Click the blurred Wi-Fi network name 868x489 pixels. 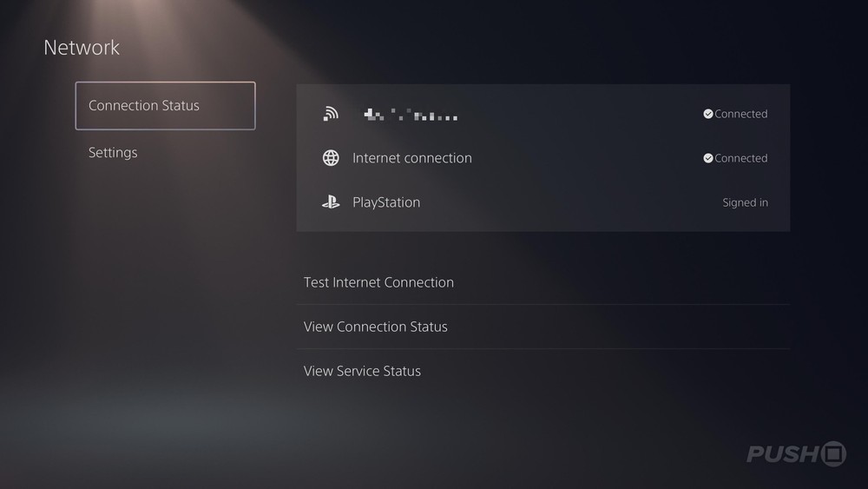click(410, 115)
